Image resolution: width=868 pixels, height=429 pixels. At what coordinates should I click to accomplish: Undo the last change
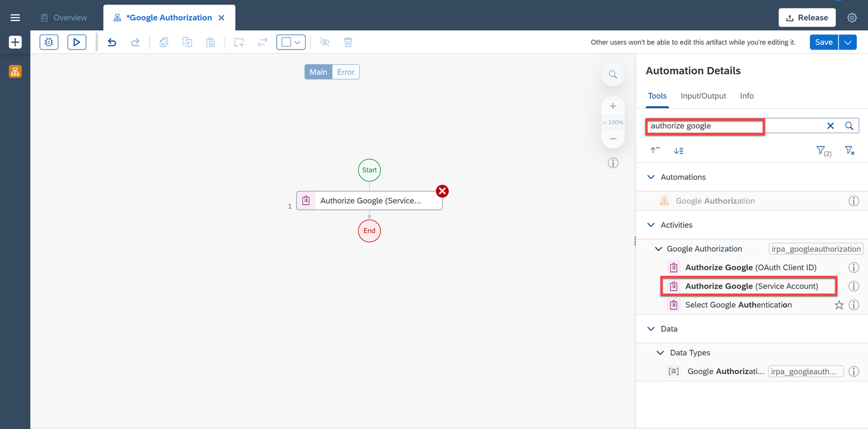112,42
